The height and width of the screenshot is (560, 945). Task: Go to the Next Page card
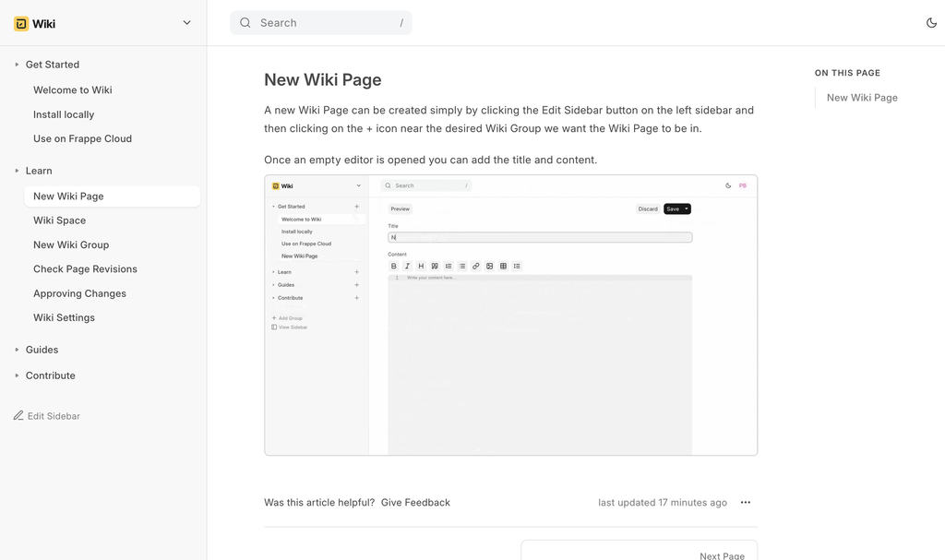[639, 551]
